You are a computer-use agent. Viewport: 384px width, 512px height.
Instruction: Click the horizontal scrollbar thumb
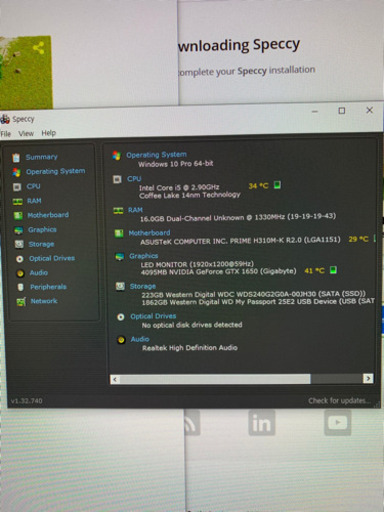pyautogui.click(x=215, y=379)
